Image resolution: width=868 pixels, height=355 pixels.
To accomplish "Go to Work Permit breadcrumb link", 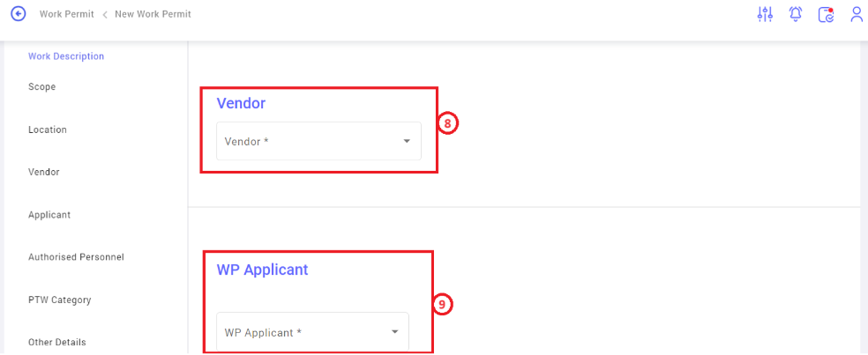I will tap(66, 14).
